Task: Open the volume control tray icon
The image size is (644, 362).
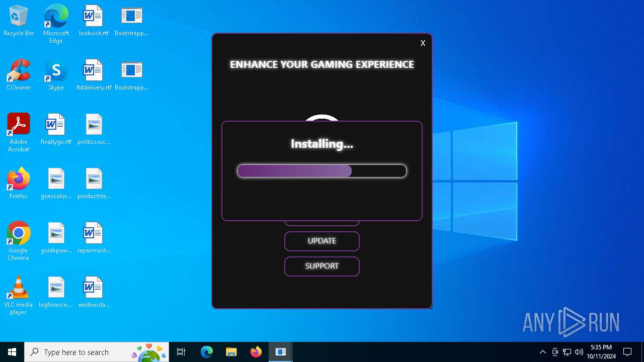Action: (x=579, y=352)
